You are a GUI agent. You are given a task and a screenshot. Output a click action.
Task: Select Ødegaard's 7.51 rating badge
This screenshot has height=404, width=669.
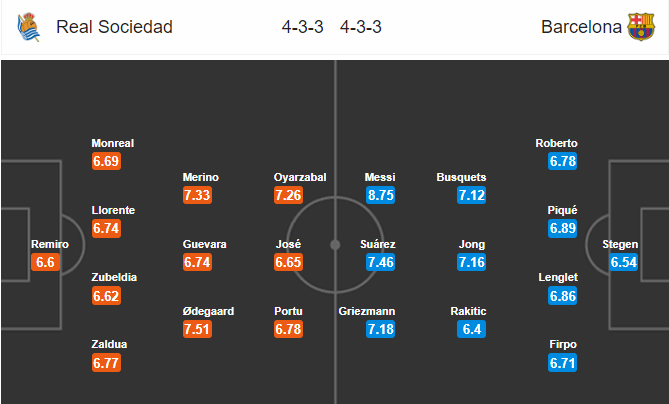[x=197, y=329]
